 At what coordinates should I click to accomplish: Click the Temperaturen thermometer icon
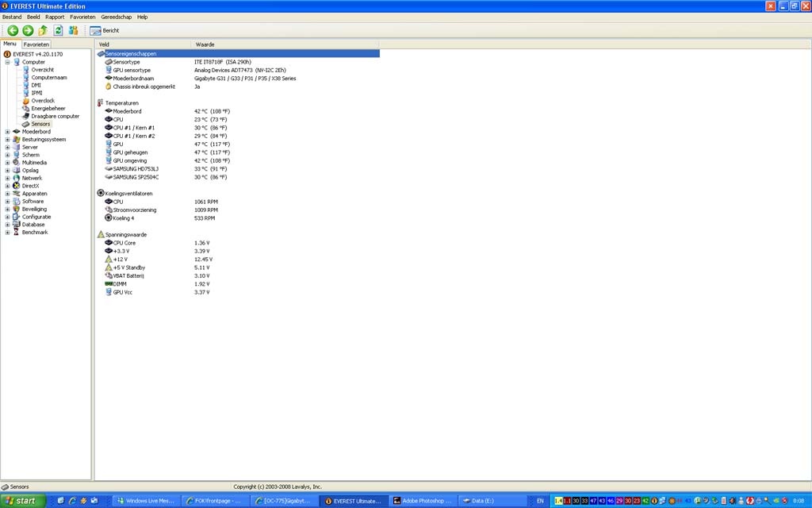pos(101,103)
